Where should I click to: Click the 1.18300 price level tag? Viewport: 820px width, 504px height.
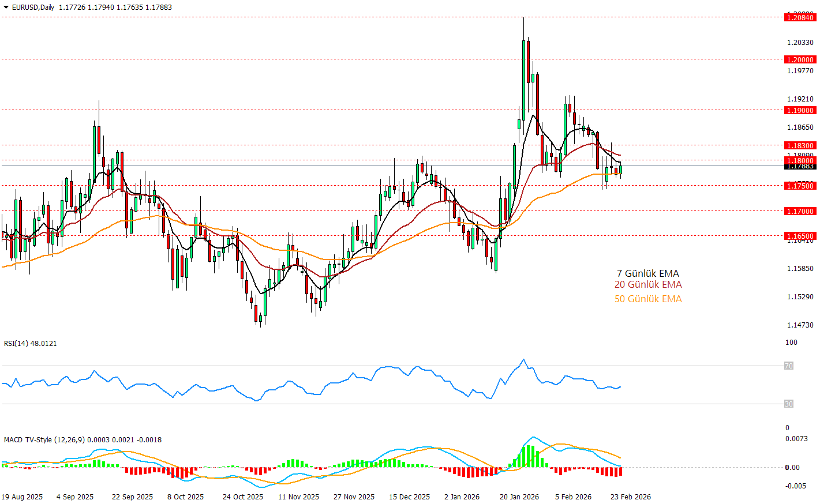pyautogui.click(x=800, y=145)
